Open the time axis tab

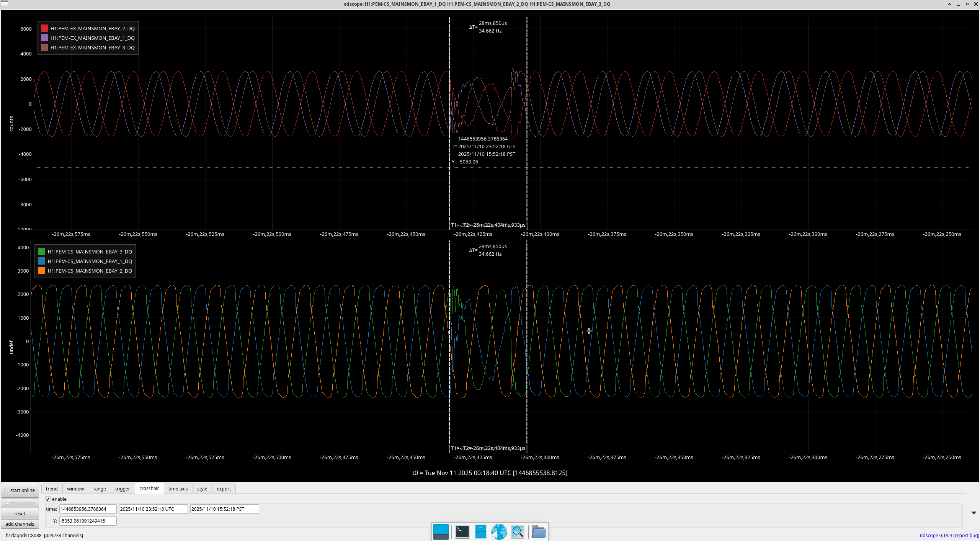(178, 489)
